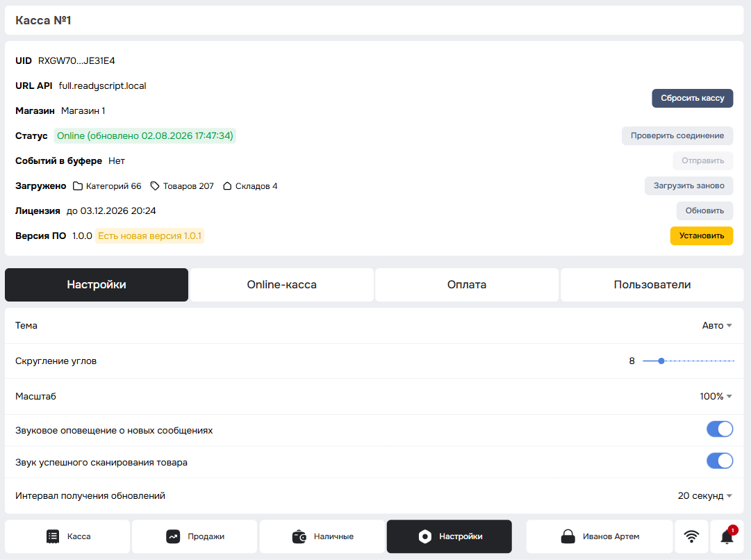Click the Online status badge
Screen dimensions: 751x560
[145, 135]
